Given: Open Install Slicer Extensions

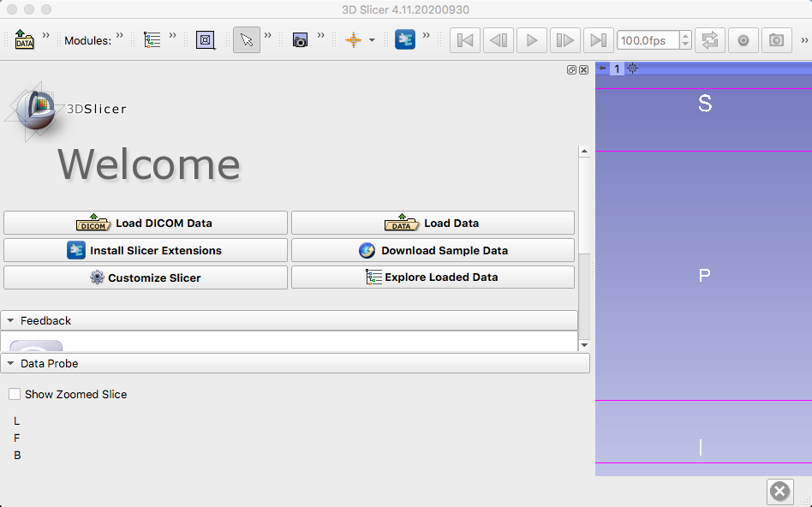Looking at the screenshot, I should [146, 250].
